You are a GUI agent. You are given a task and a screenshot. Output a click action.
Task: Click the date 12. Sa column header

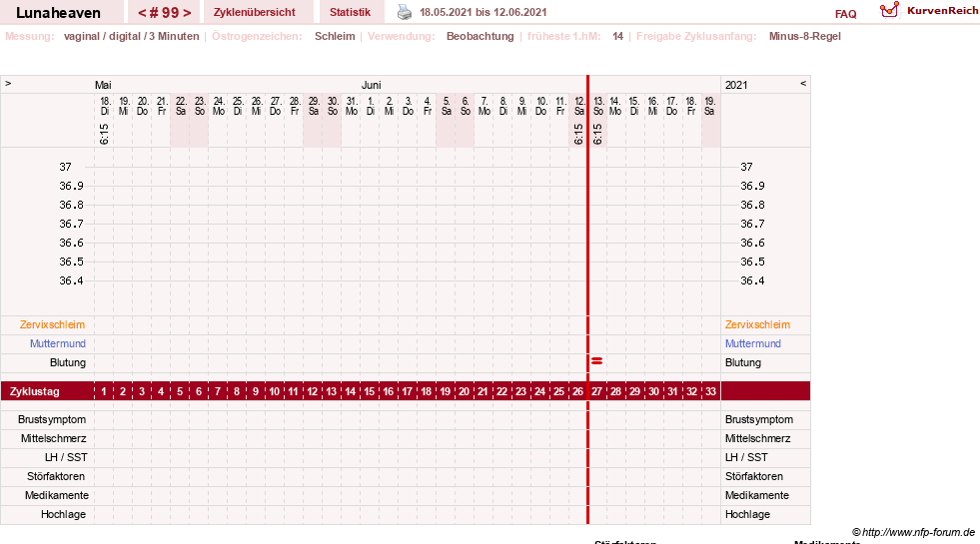click(579, 106)
